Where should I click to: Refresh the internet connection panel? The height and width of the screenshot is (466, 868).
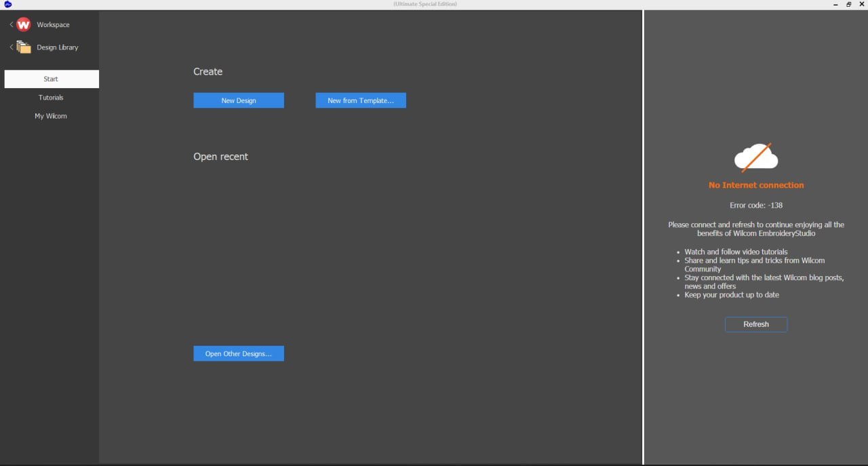tap(756, 324)
